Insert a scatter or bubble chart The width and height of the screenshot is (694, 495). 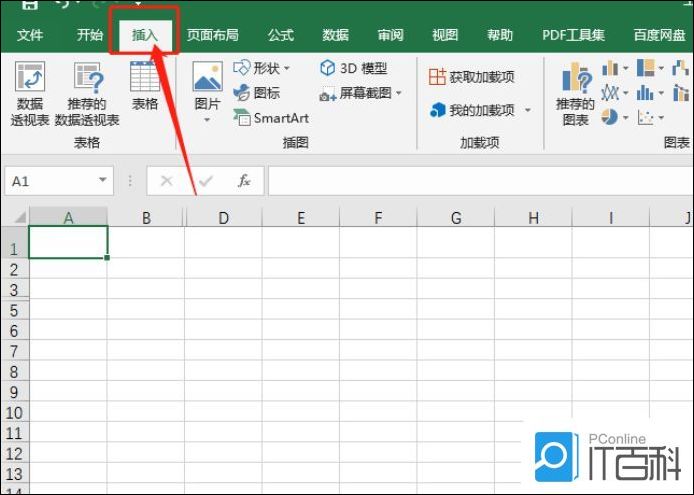tap(645, 117)
